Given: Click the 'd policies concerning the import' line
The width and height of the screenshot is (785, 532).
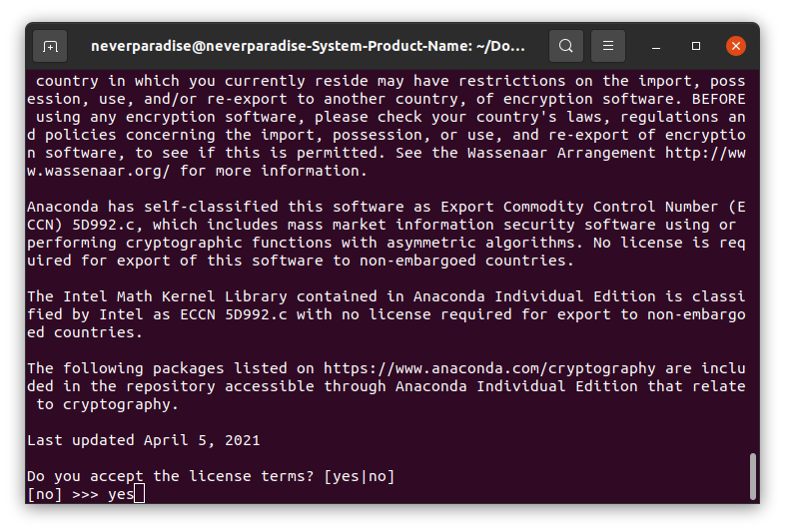Looking at the screenshot, I should coord(386,135).
